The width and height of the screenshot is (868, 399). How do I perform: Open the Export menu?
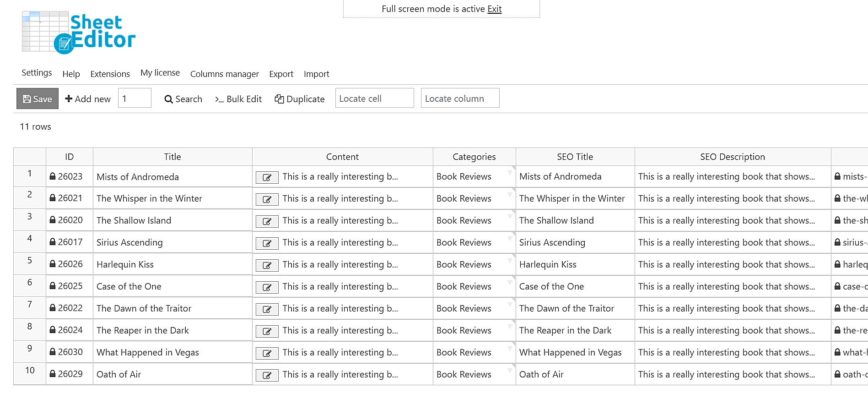[281, 74]
